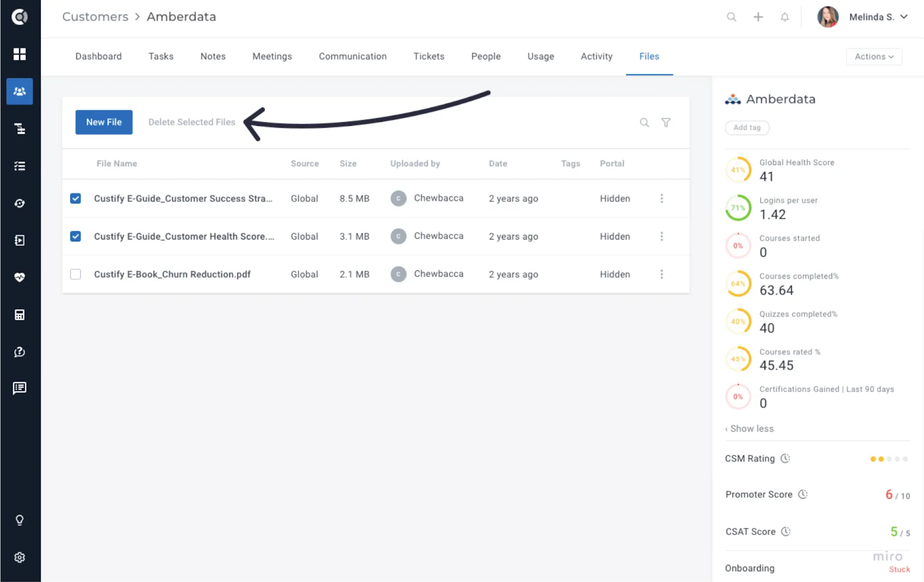The width and height of the screenshot is (924, 582).
Task: Click the search magnifier in files toolbar
Action: click(644, 122)
